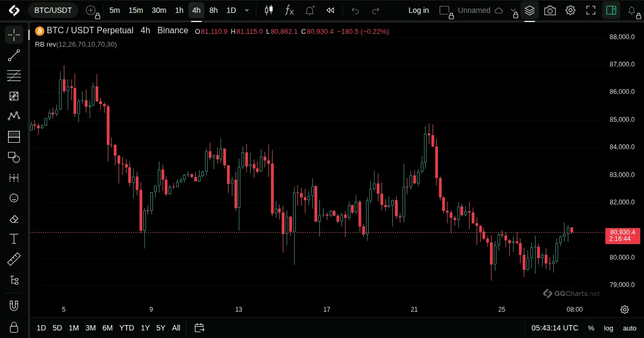Select the XABCD pattern tool

click(14, 116)
